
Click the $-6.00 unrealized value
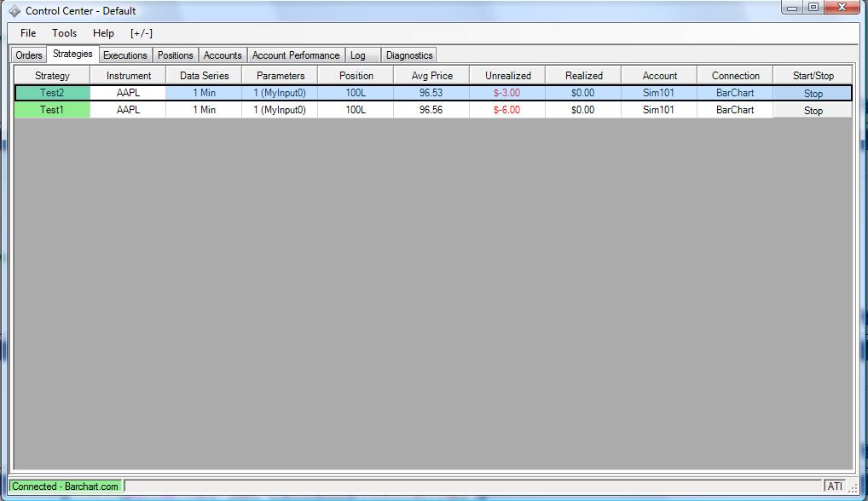point(507,110)
